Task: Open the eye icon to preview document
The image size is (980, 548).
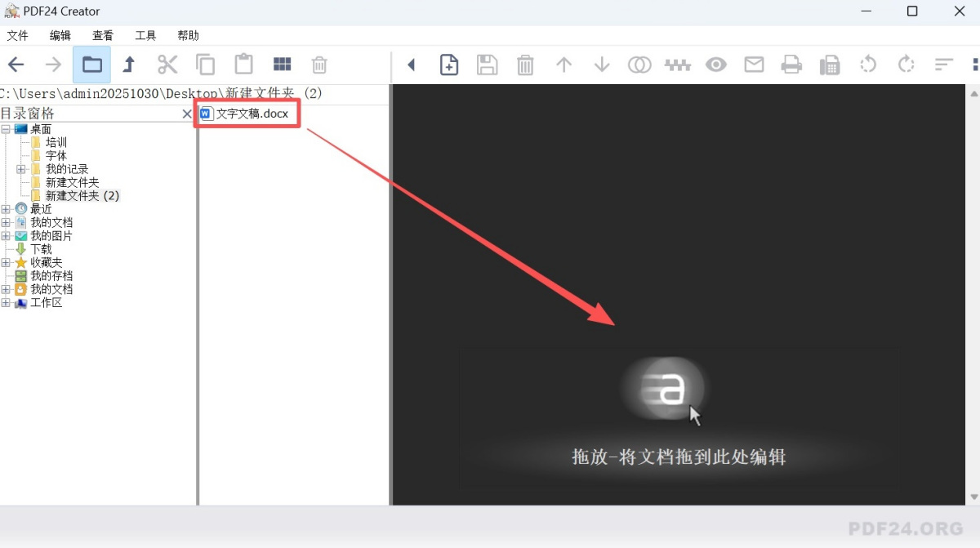Action: 716,65
